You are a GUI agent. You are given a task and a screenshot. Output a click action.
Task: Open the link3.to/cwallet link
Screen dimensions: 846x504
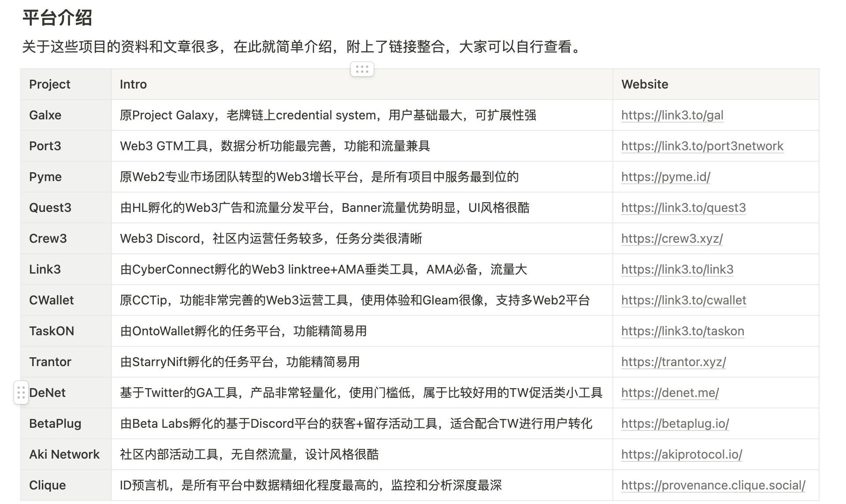pos(683,300)
